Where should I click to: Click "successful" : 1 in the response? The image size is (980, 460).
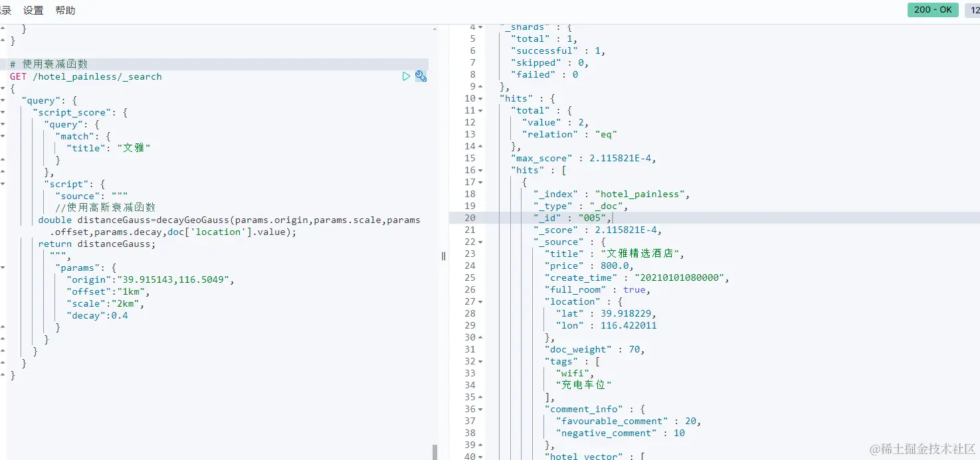tap(558, 50)
